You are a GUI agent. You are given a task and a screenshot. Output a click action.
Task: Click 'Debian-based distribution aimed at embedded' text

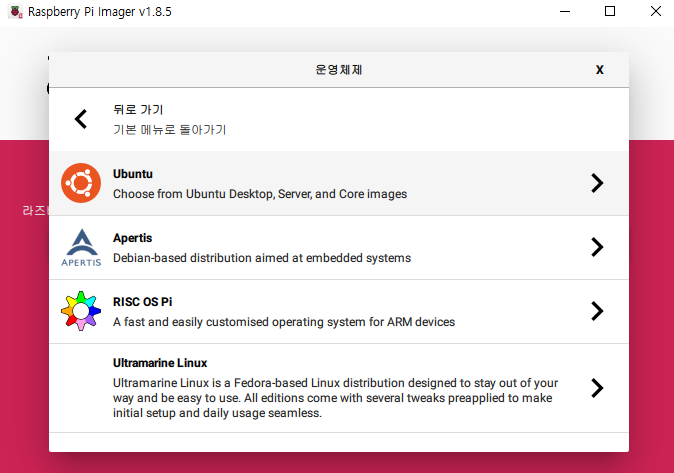coord(262,258)
